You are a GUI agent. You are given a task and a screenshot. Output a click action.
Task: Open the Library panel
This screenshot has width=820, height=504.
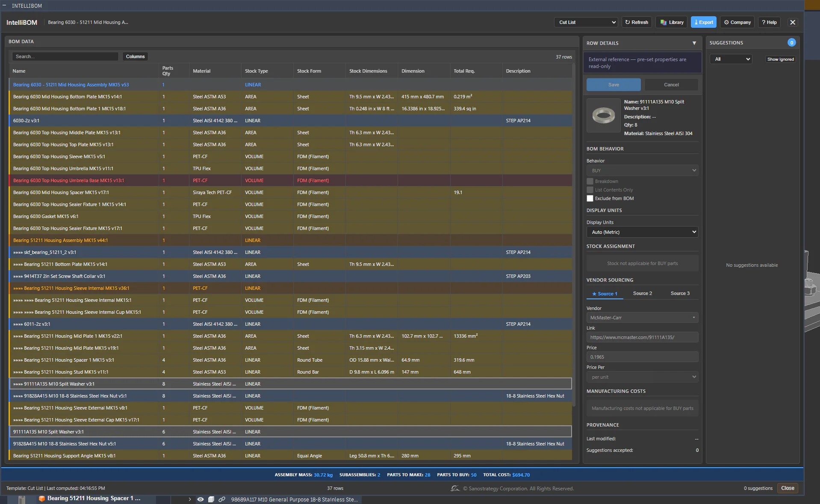(672, 22)
